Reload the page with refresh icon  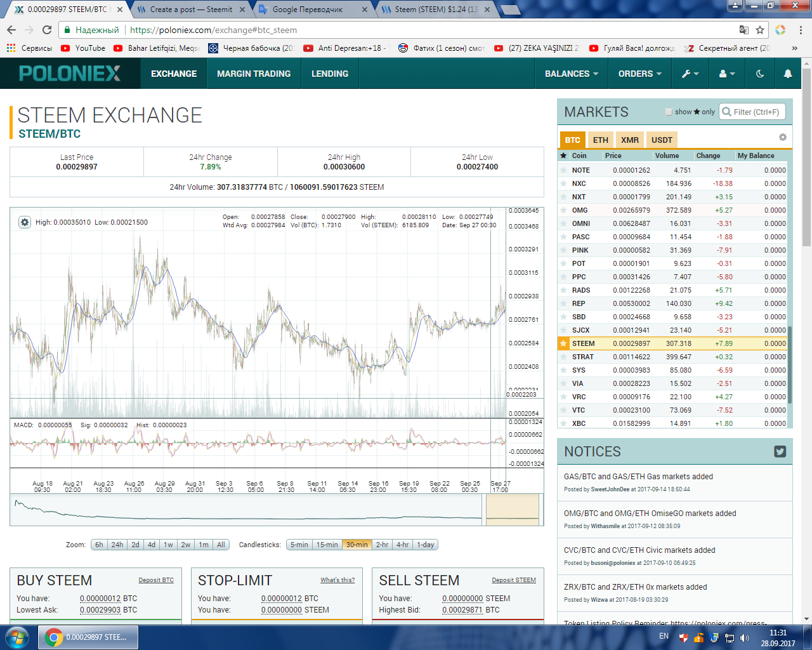click(47, 30)
